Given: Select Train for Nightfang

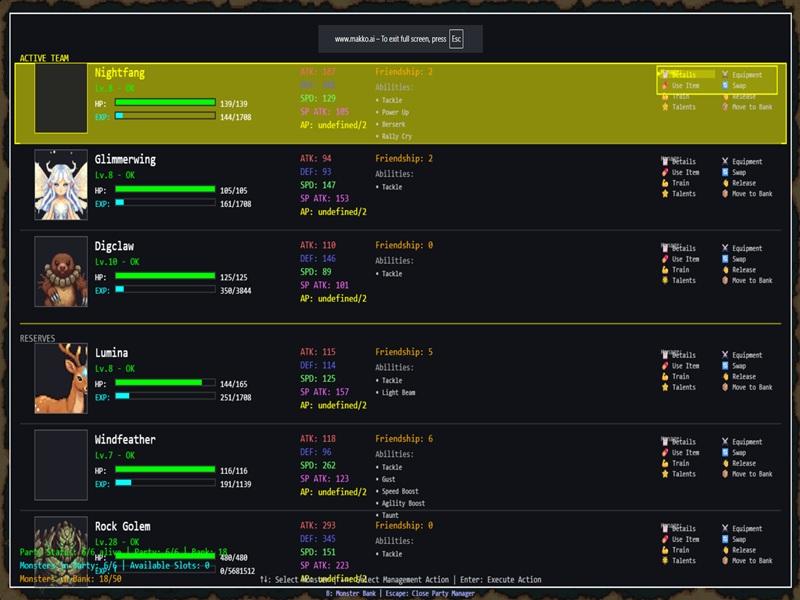Looking at the screenshot, I should tap(680, 97).
